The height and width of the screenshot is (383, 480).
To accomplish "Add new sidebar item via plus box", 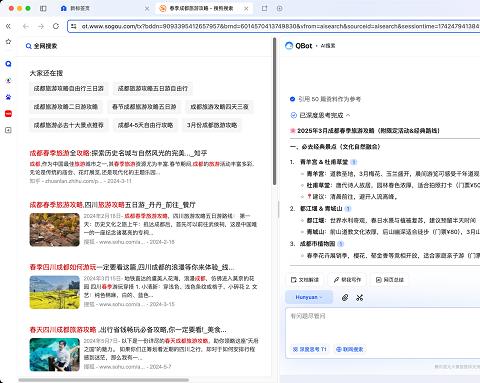I will (x=8, y=130).
